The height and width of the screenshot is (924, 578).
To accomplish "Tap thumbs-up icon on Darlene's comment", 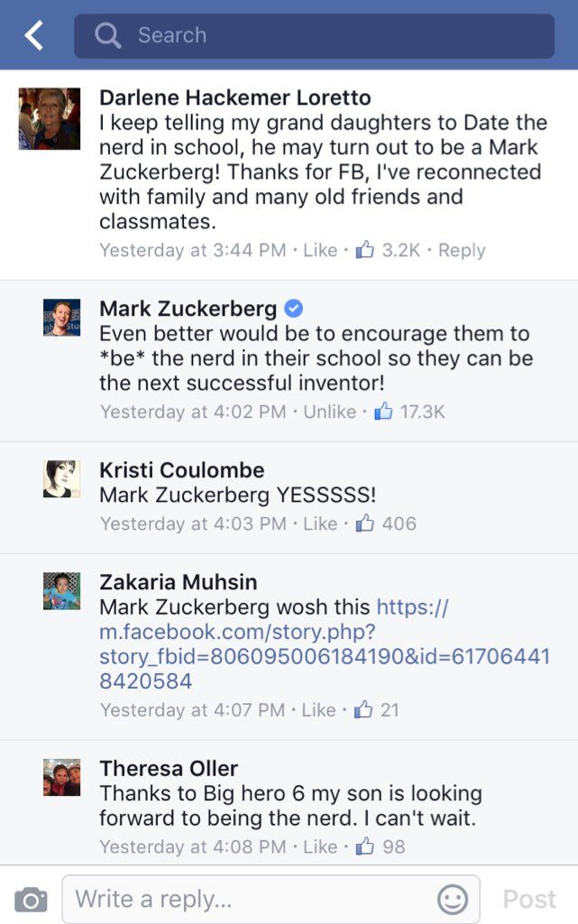I will [365, 250].
